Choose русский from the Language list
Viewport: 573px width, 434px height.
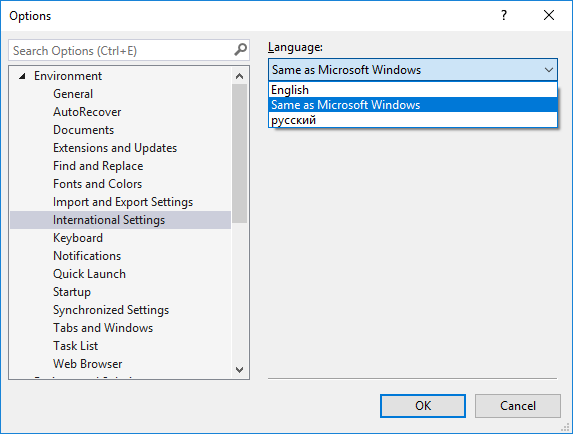click(x=413, y=120)
